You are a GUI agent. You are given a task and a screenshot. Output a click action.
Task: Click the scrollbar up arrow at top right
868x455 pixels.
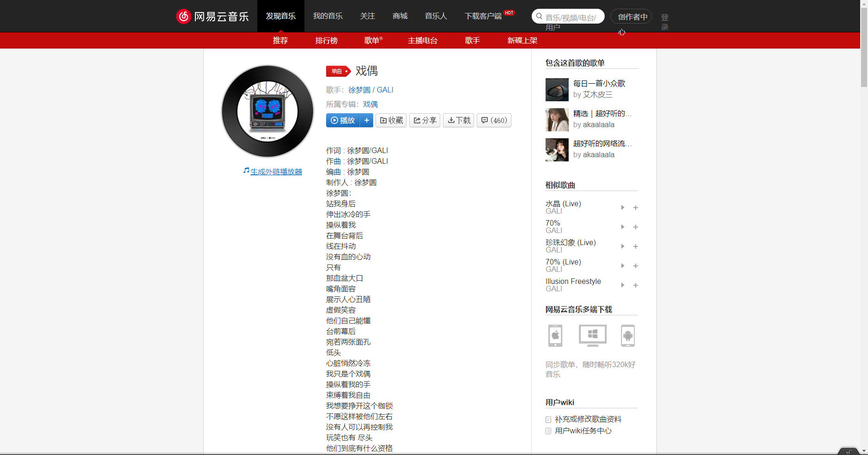pos(863,3)
